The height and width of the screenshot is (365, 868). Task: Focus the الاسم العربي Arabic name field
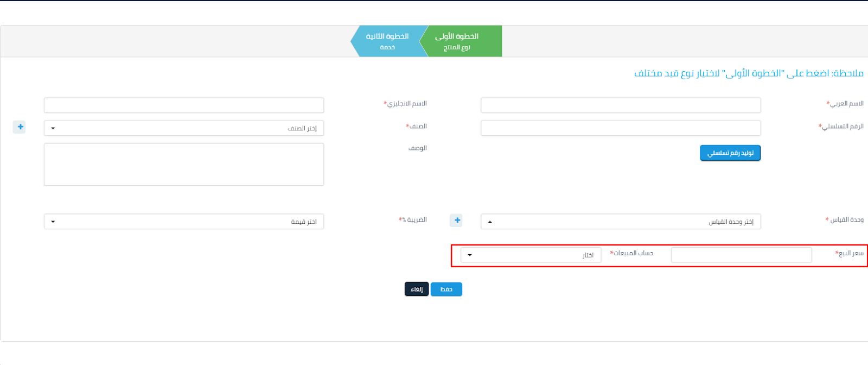620,105
